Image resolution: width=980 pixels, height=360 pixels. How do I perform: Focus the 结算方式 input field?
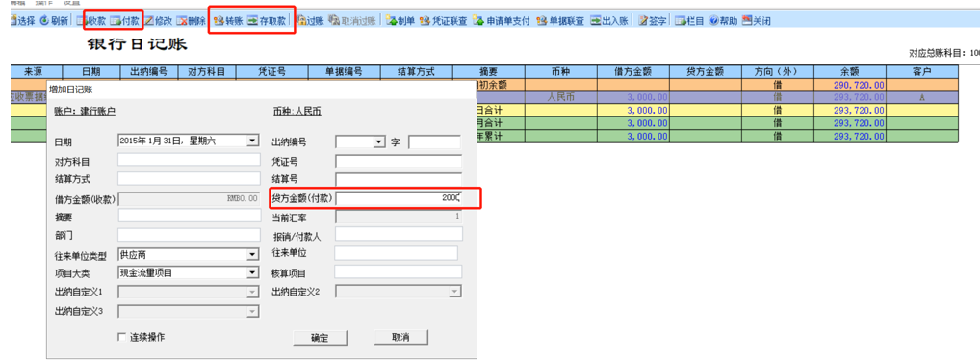(x=189, y=179)
